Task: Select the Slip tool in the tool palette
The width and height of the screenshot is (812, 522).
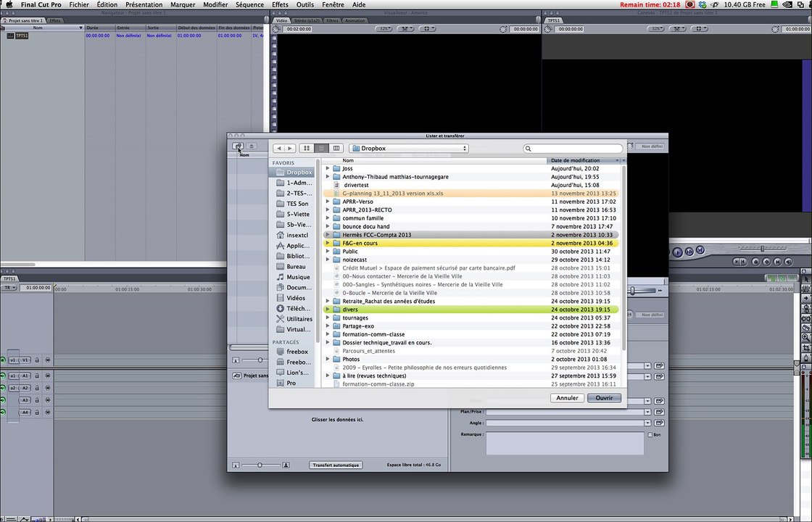Action: pyautogui.click(x=806, y=318)
